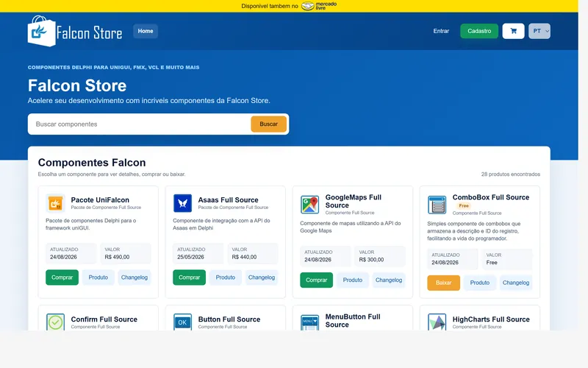Image resolution: width=588 pixels, height=368 pixels.
Task: Focus the Buscar componentes search field
Action: pos(140,124)
